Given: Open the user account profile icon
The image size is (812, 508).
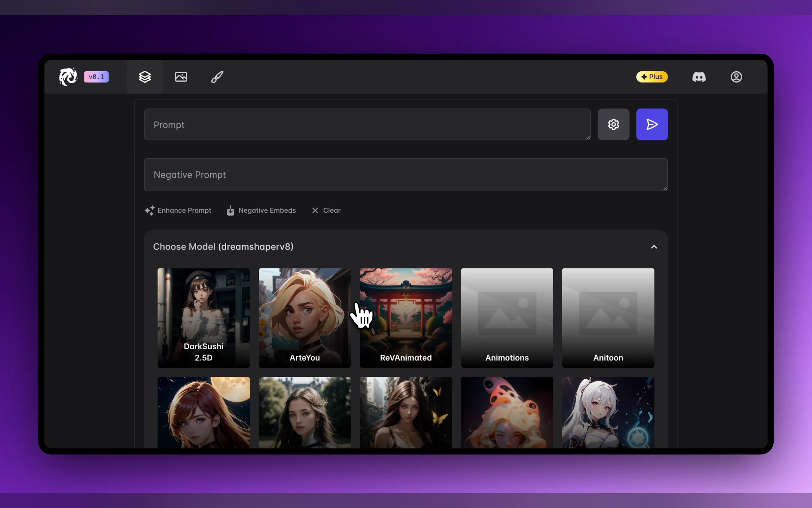Looking at the screenshot, I should [x=736, y=77].
